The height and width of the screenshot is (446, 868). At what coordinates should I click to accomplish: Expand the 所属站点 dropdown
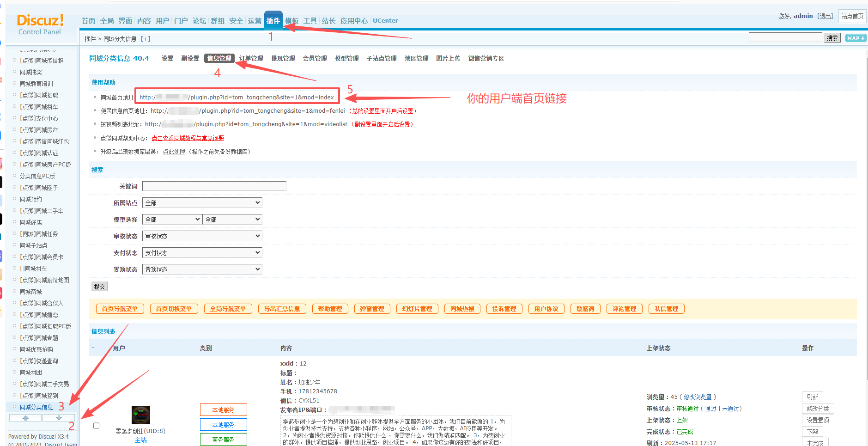(x=202, y=203)
